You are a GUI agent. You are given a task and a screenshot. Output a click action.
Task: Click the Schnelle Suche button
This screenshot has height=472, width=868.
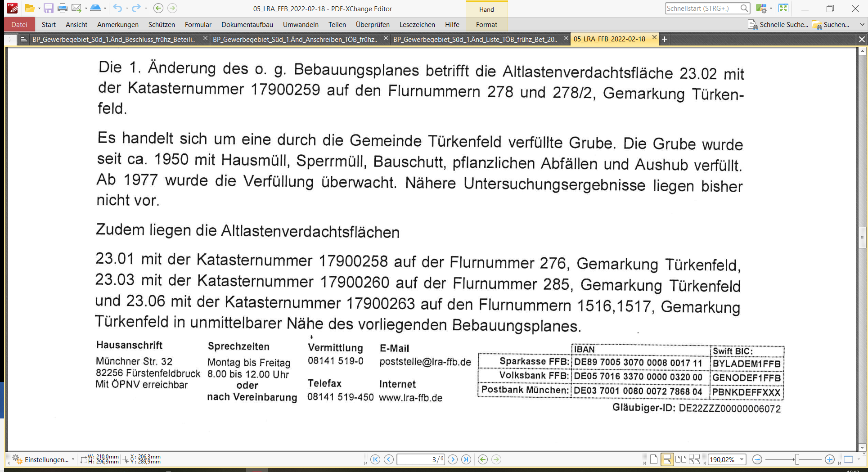click(x=778, y=25)
